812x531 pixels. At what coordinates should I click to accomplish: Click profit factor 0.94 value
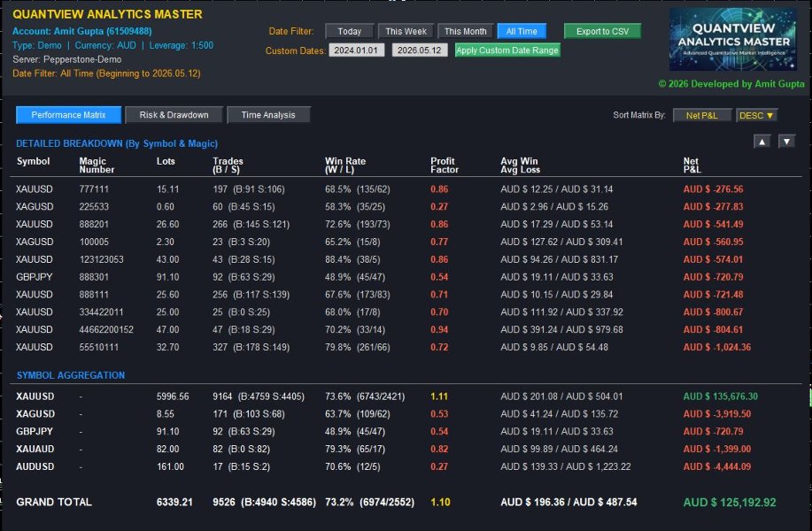pyautogui.click(x=439, y=330)
